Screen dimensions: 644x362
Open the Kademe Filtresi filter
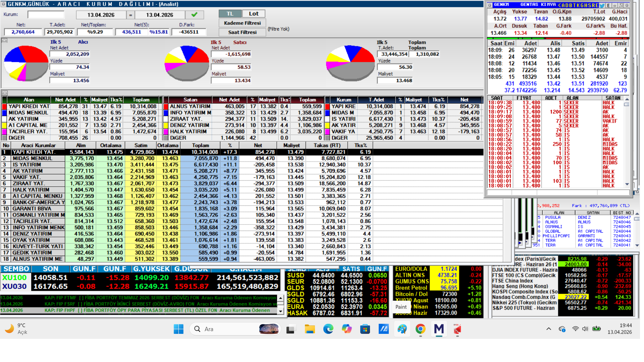pos(242,23)
